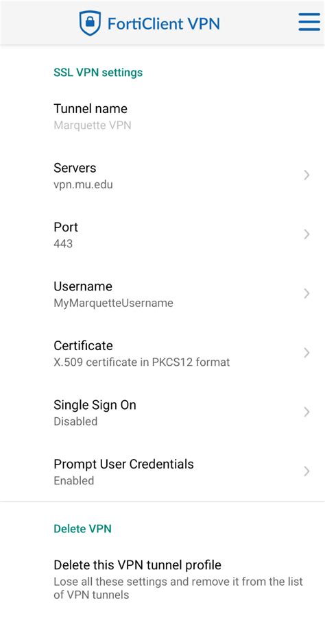Open the hamburger menu icon

pos(309,22)
